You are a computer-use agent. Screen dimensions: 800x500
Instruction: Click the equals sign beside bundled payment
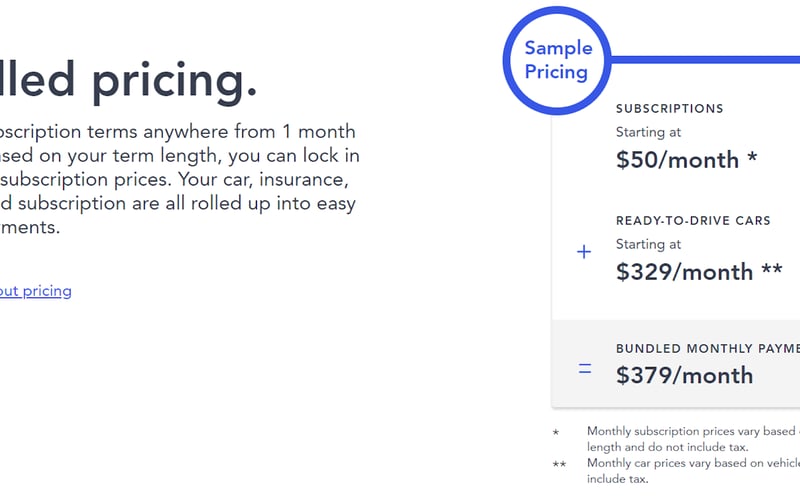point(585,369)
